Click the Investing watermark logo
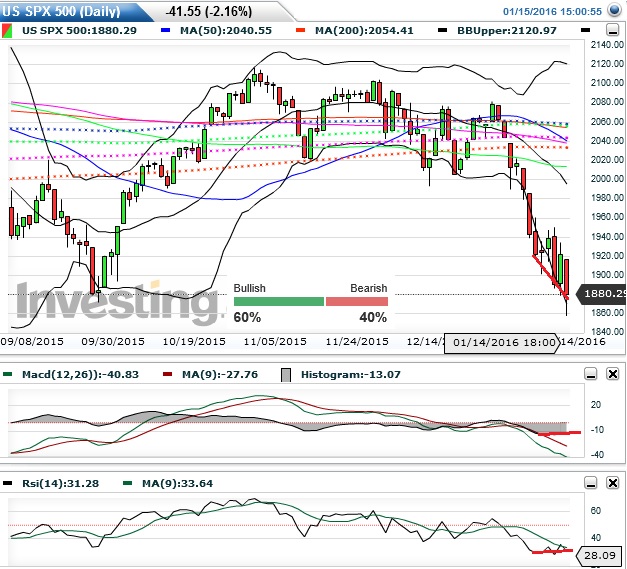The height and width of the screenshot is (569, 627). 110,301
